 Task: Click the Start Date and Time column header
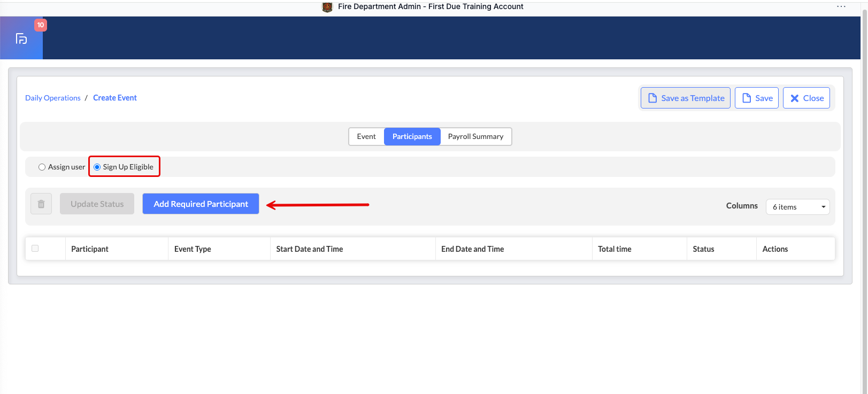[x=310, y=249]
